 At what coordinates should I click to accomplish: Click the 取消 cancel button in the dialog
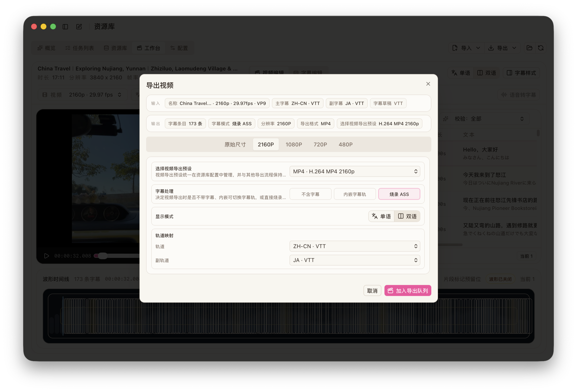click(x=372, y=290)
